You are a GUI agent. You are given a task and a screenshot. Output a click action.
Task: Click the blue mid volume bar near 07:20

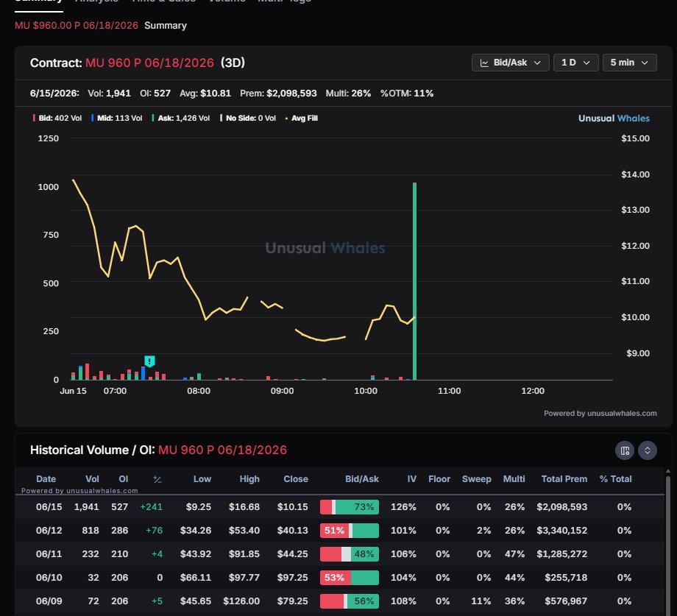click(x=143, y=373)
